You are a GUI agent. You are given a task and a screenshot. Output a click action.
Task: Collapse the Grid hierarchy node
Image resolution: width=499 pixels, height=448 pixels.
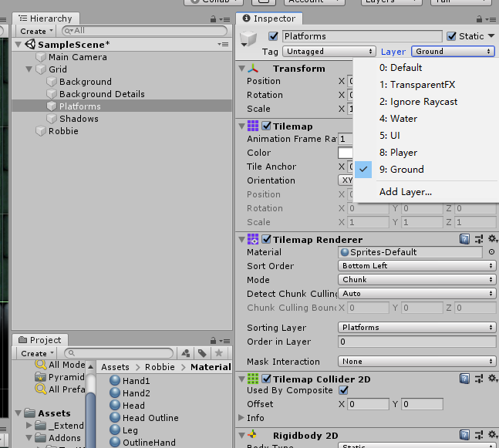pos(29,69)
